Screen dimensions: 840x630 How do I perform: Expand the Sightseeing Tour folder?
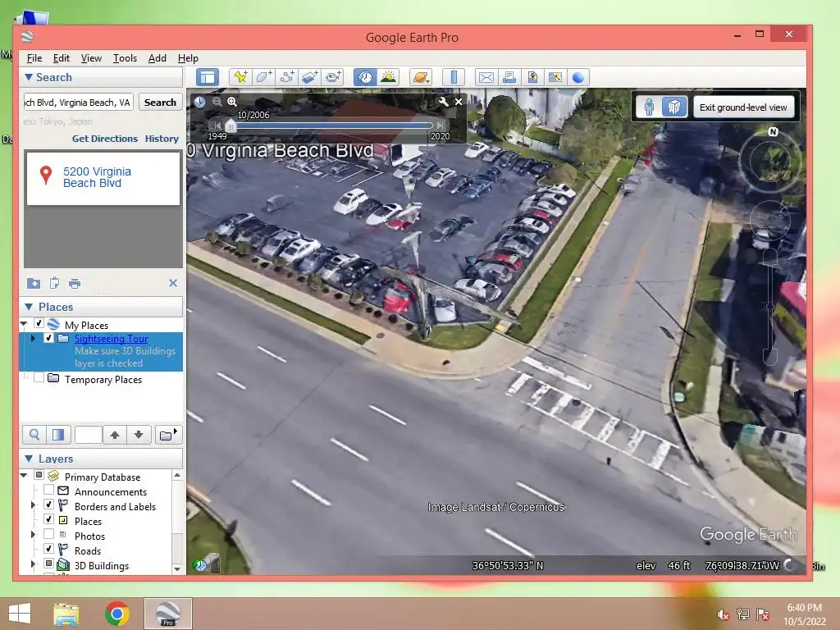(x=33, y=338)
